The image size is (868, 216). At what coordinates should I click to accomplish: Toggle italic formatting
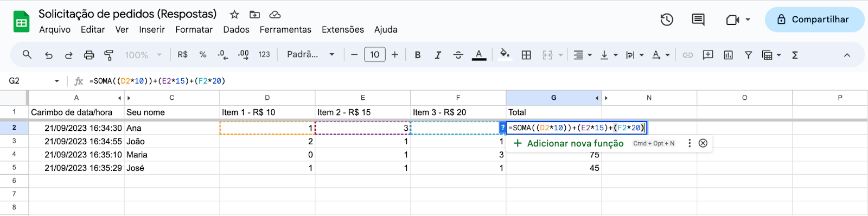coord(438,55)
